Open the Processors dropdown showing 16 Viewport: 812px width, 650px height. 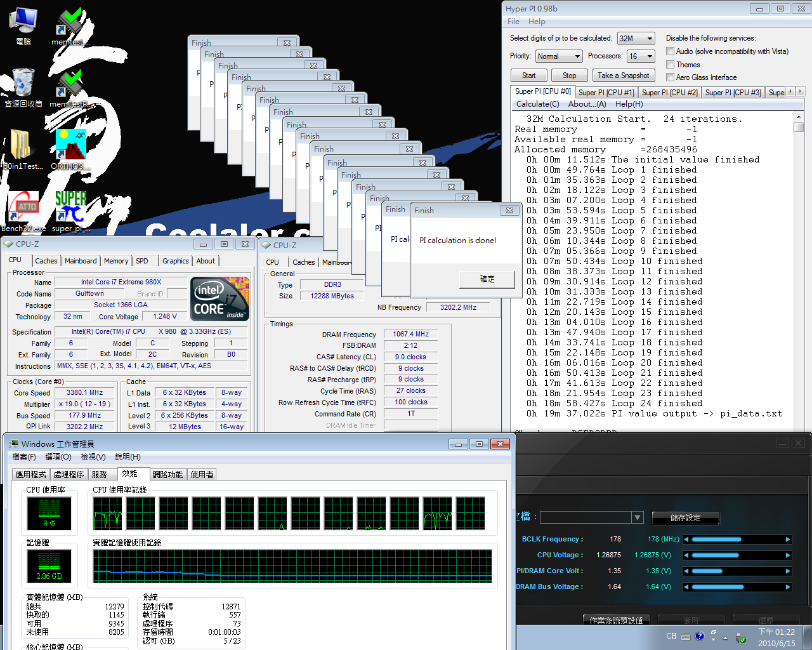coord(641,56)
